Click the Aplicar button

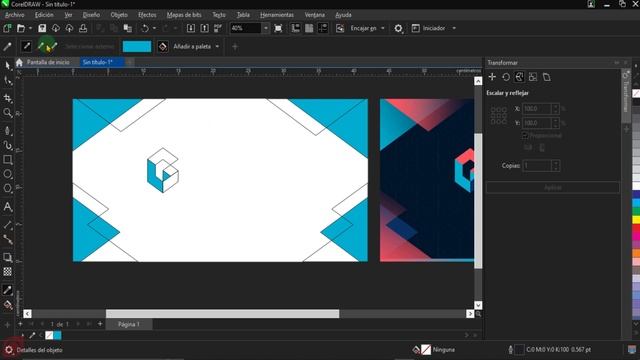(553, 187)
